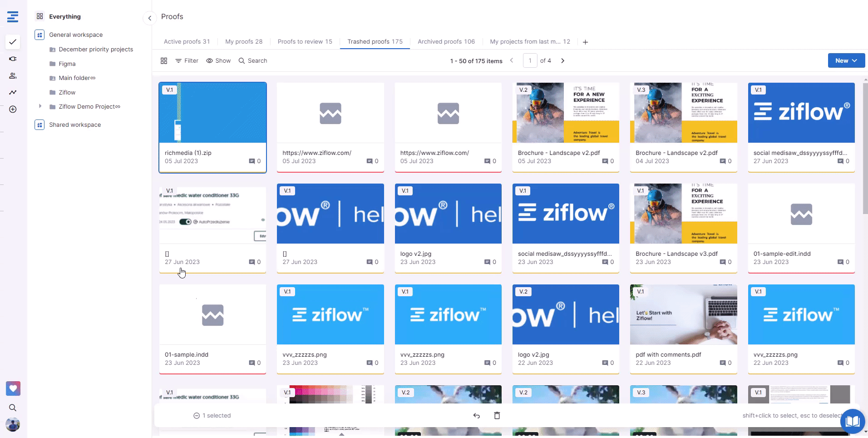Open the Proofs to review tab
Screen dimensions: 868x438
point(305,41)
